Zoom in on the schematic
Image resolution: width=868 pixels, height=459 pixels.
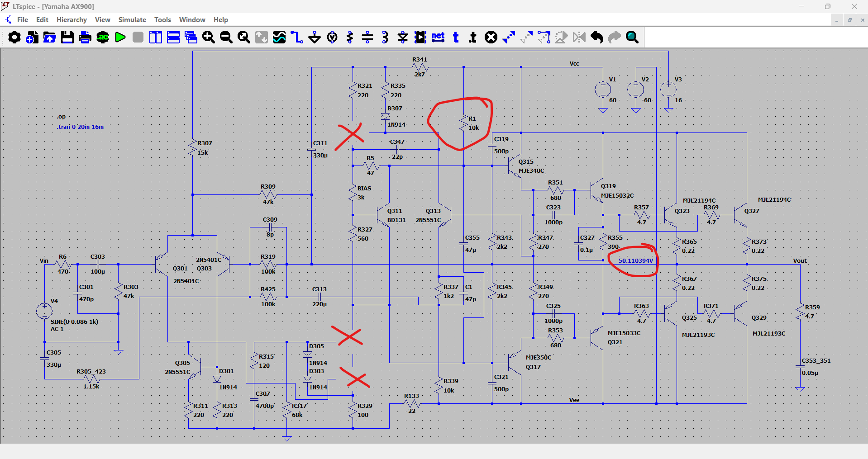[x=209, y=37]
